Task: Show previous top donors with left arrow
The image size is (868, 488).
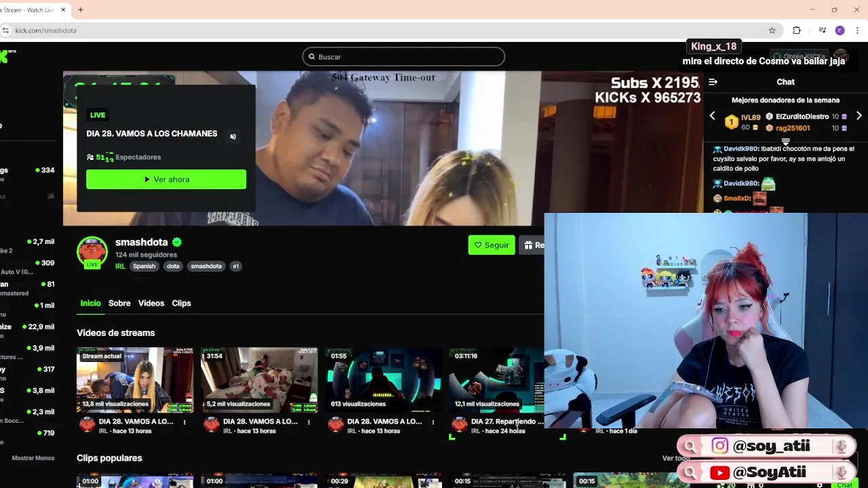Action: tap(712, 116)
